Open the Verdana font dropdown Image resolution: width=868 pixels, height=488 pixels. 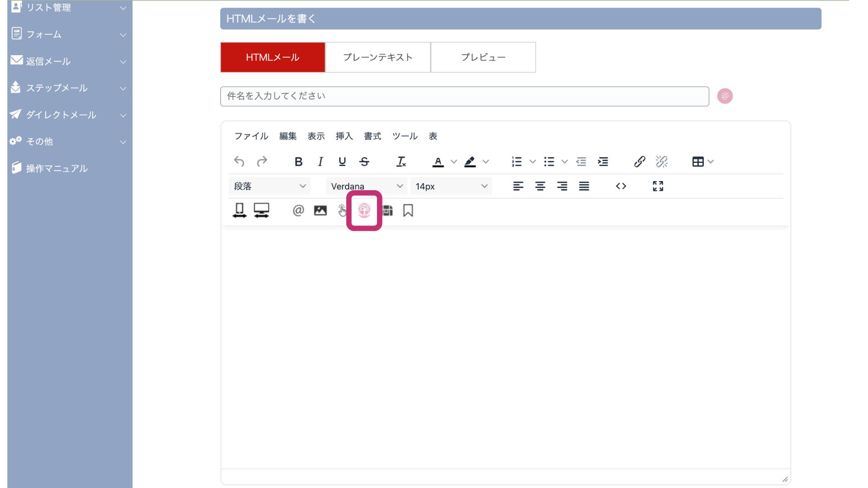[367, 186]
